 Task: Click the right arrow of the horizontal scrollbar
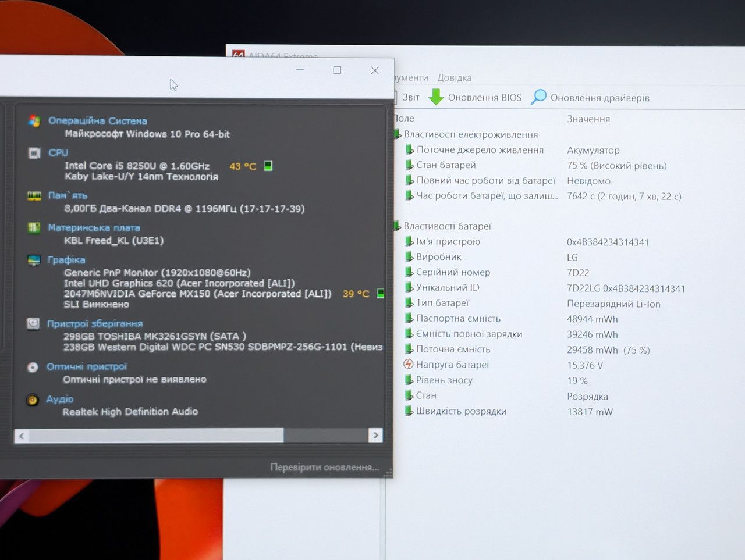pyautogui.click(x=376, y=435)
